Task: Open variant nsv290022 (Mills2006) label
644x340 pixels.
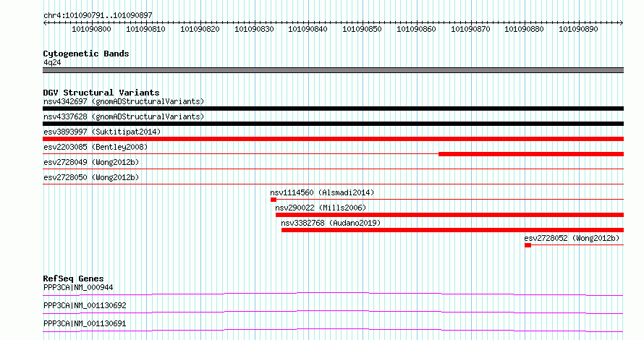Action: 321,208
